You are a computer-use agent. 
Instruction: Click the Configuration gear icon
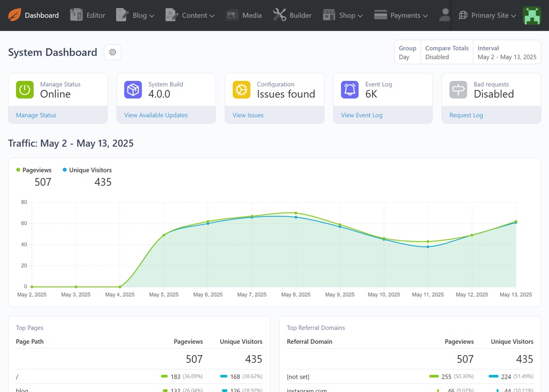tap(241, 89)
